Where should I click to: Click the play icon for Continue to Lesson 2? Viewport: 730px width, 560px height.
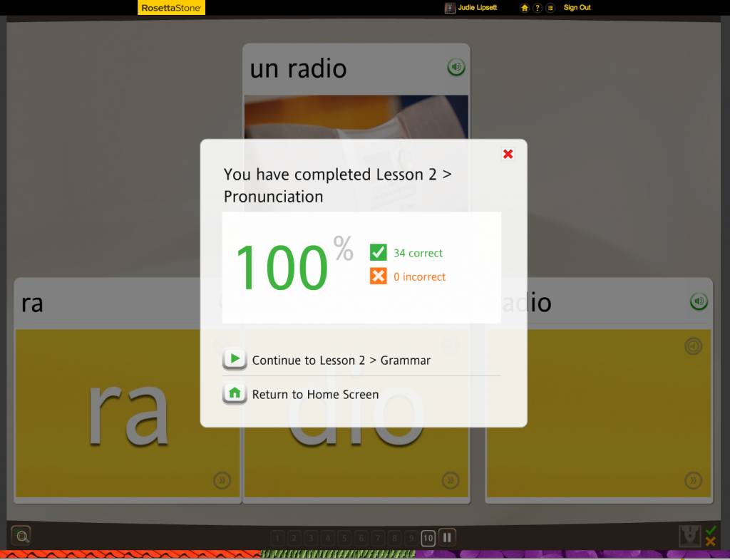point(235,359)
